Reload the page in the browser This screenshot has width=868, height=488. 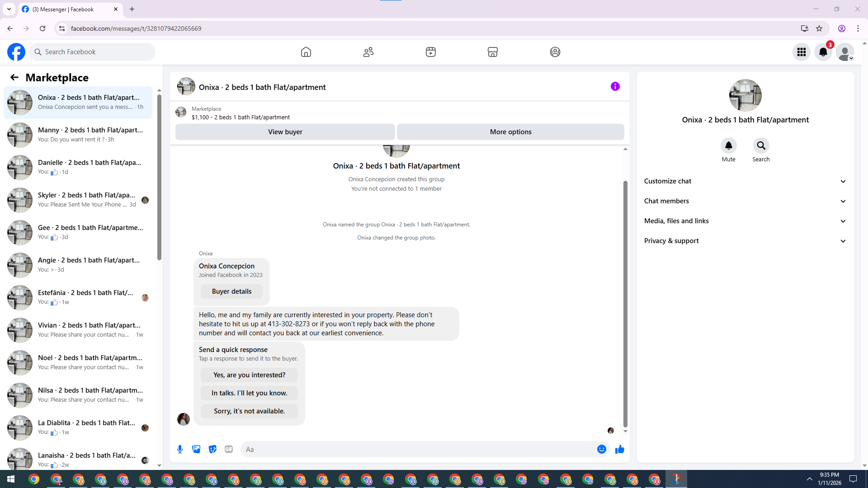[42, 28]
